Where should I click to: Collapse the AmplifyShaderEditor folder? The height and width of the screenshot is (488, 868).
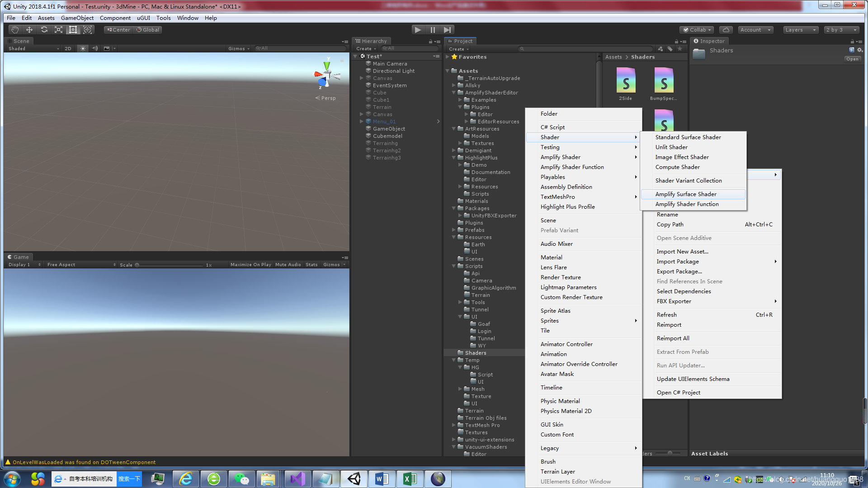(x=454, y=93)
